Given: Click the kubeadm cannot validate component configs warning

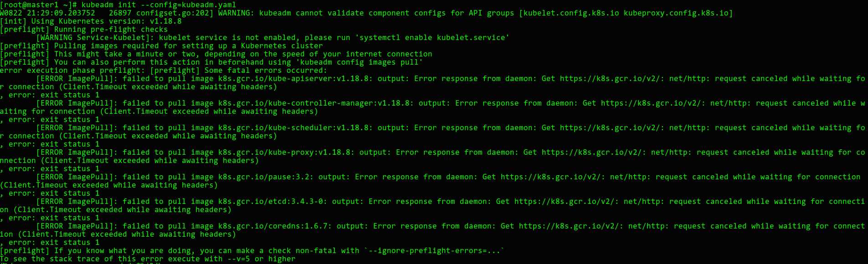Looking at the screenshot, I should point(476,13).
